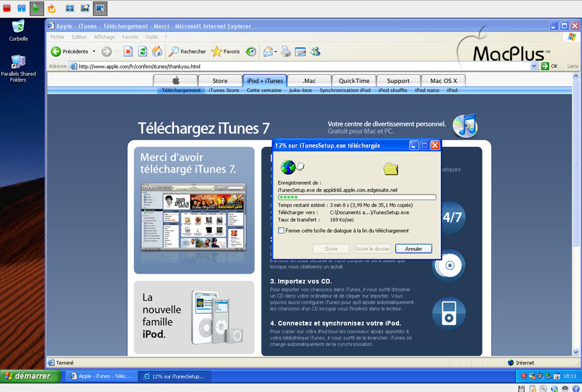
Task: Click the Liens links bar label
Action: click(x=573, y=67)
